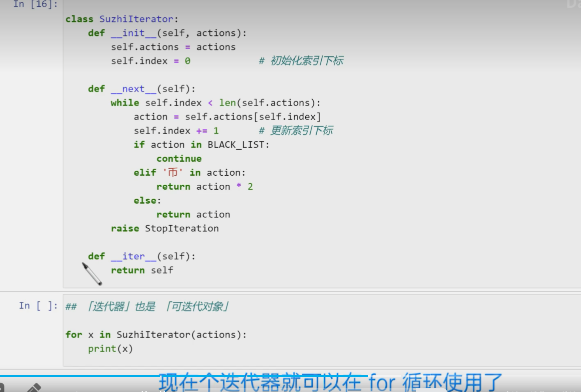Click the return action * 2 line
The image size is (581, 392).
tap(204, 187)
